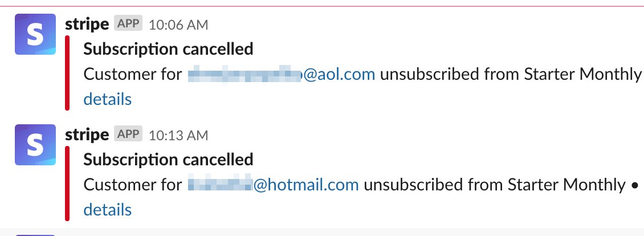This screenshot has width=644, height=236.
Task: Click the 10:13 AM timestamp
Action: 178,135
